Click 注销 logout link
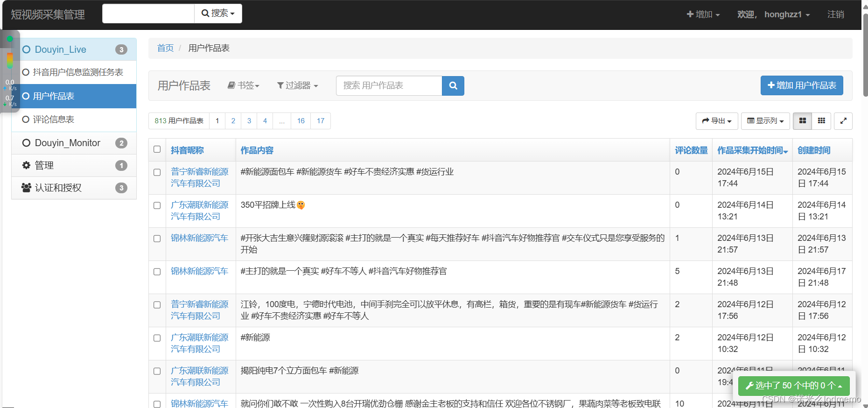The width and height of the screenshot is (868, 408). [835, 14]
